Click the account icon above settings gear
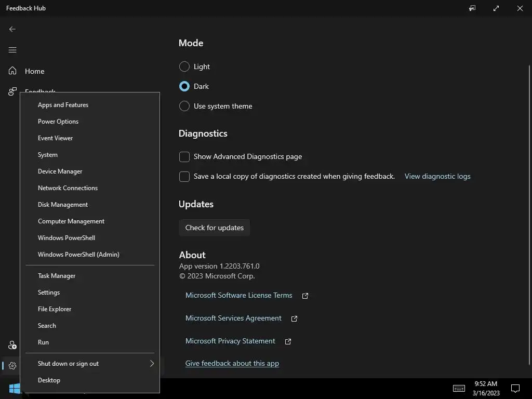The height and width of the screenshot is (399, 532). pos(12,345)
